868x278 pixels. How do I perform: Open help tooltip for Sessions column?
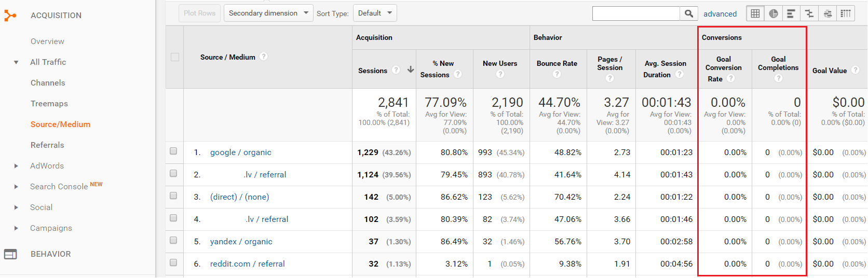pos(396,70)
